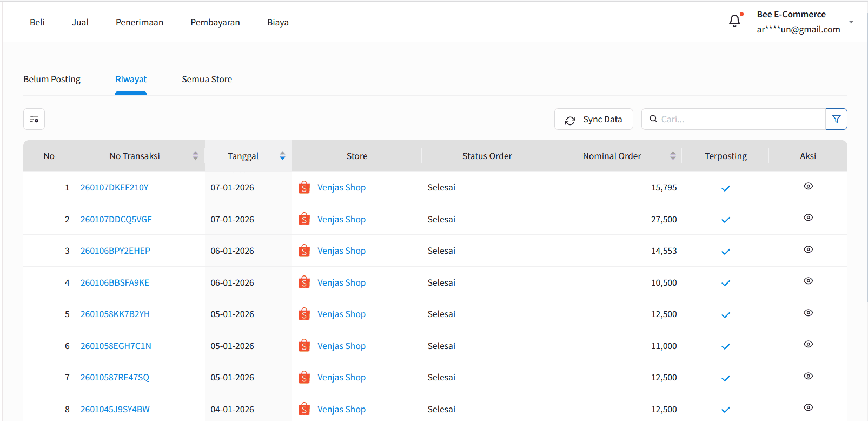Image resolution: width=868 pixels, height=421 pixels.
Task: View details of transaction 260107DKEF210Y via eye icon
Action: [808, 186]
